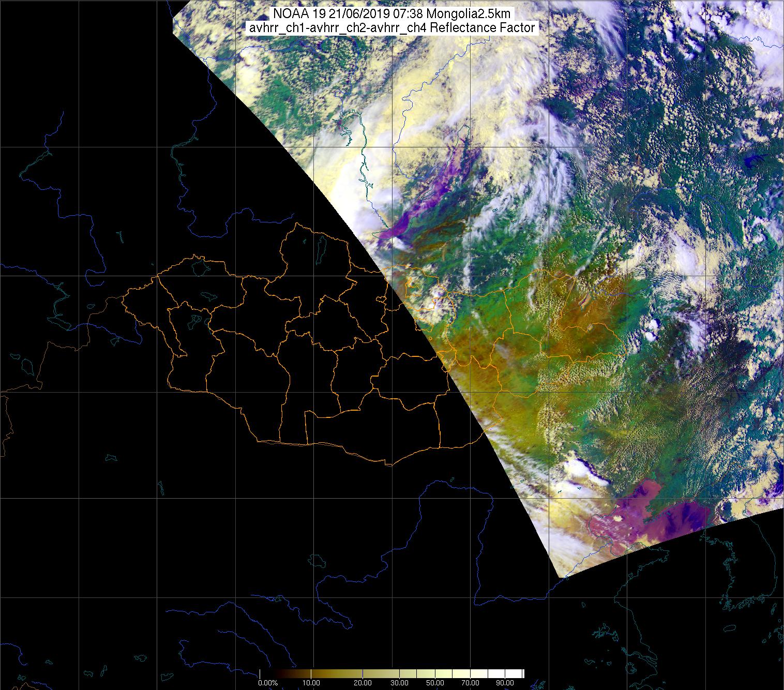
Task: Click the title line "NOAA 19 21/06/2019 07:38 Mongolia2.5km"
Action: pos(392,14)
